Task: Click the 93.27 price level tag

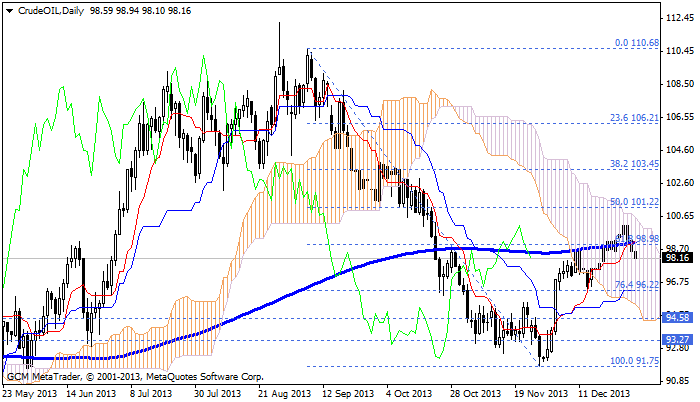Action: tap(677, 339)
